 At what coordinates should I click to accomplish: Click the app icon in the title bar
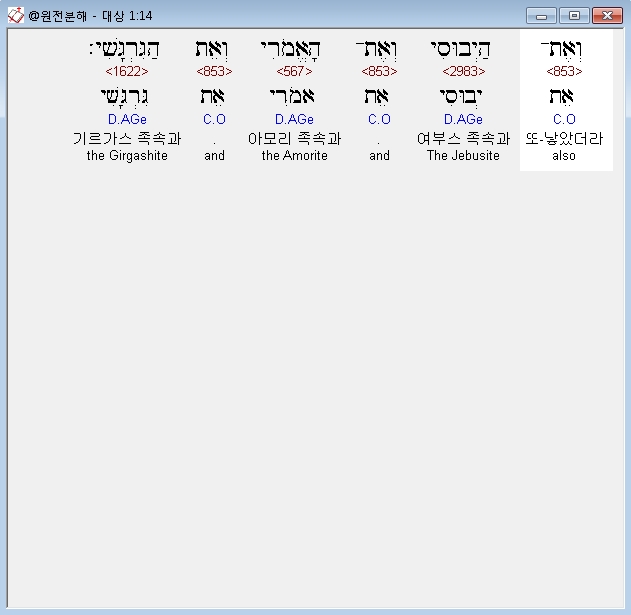click(15, 16)
